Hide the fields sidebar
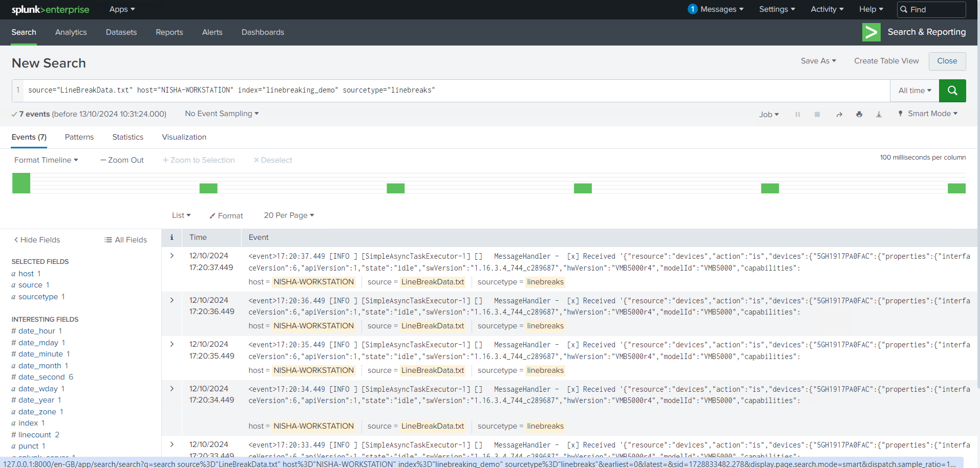The width and height of the screenshot is (980, 468). tap(37, 240)
